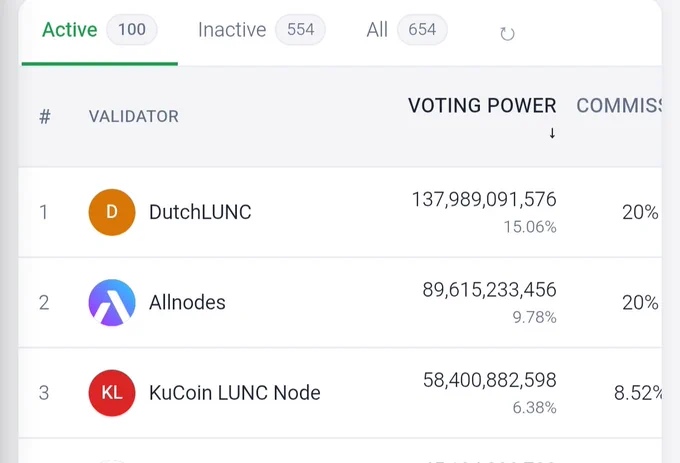The width and height of the screenshot is (680, 463).
Task: Open the Allnodes logo icon
Action: 112,303
